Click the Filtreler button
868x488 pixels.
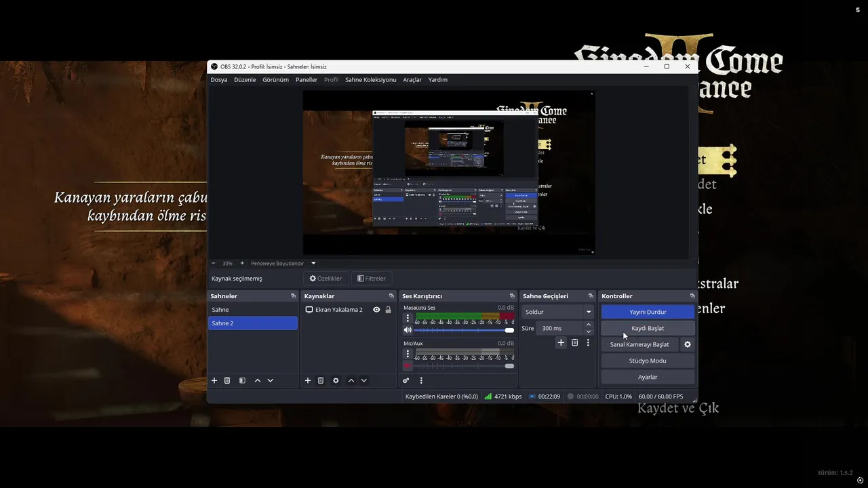pyautogui.click(x=372, y=279)
